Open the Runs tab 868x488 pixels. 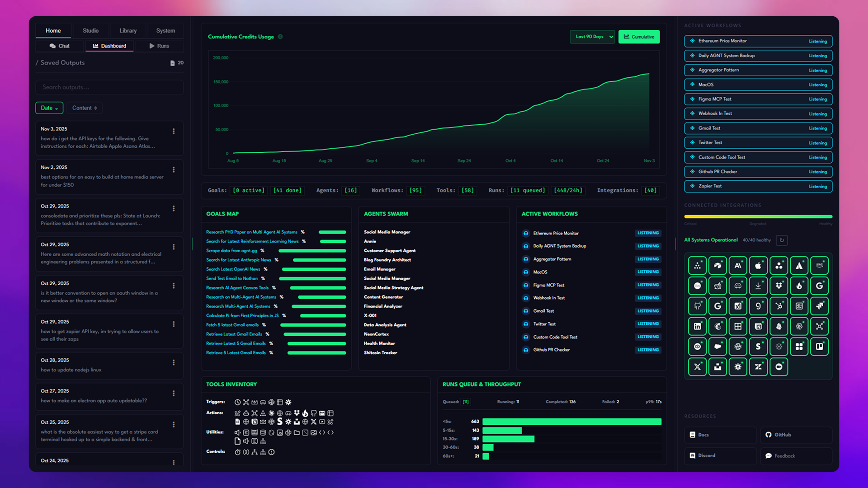click(159, 46)
